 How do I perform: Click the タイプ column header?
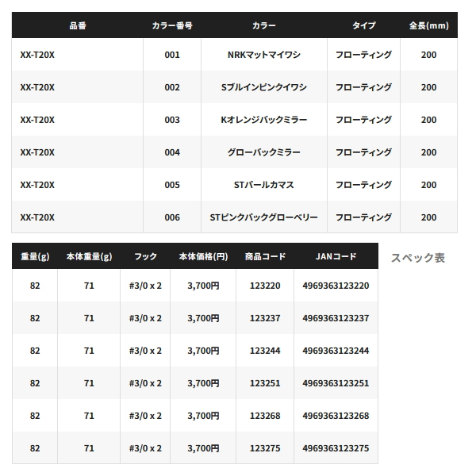click(x=363, y=25)
